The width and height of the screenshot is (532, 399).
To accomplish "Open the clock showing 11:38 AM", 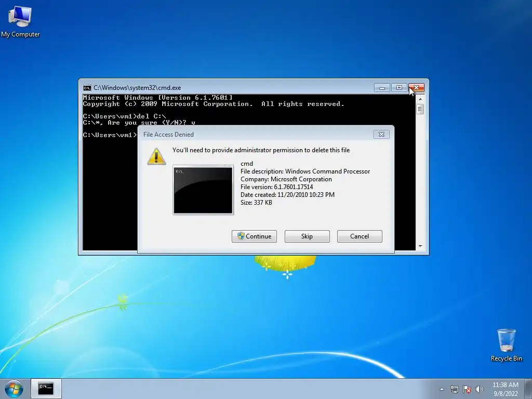I will click(x=505, y=389).
